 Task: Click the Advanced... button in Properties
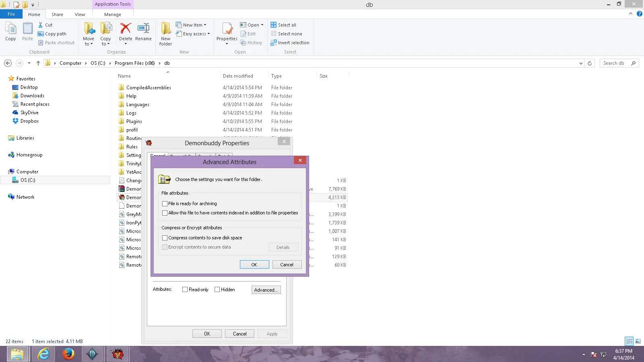coord(266,290)
